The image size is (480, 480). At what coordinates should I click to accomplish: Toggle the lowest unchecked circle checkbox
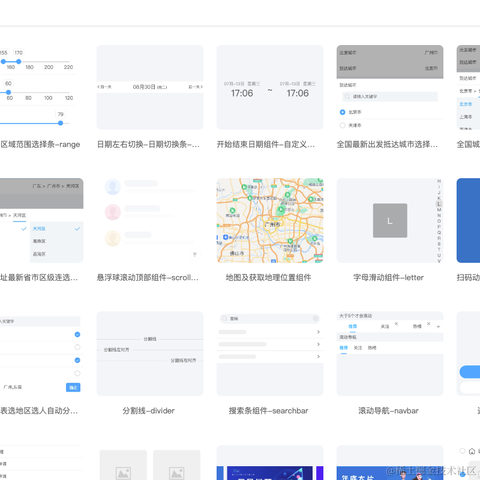[77, 373]
